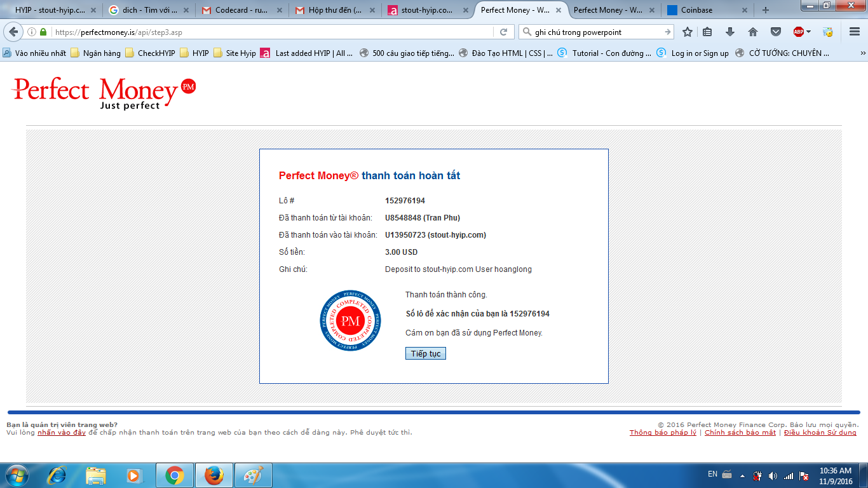Open the CheckHYIP bookmark folder
The image size is (868, 488).
tap(150, 53)
